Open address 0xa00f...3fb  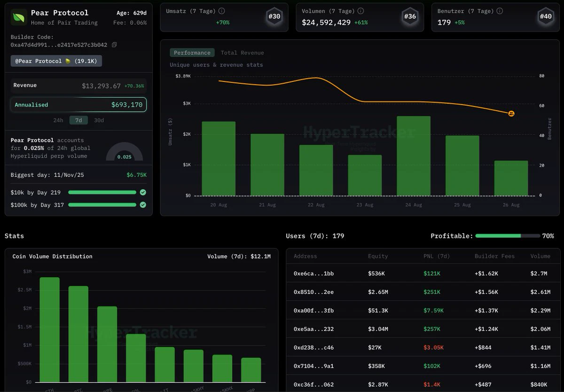coord(313,310)
